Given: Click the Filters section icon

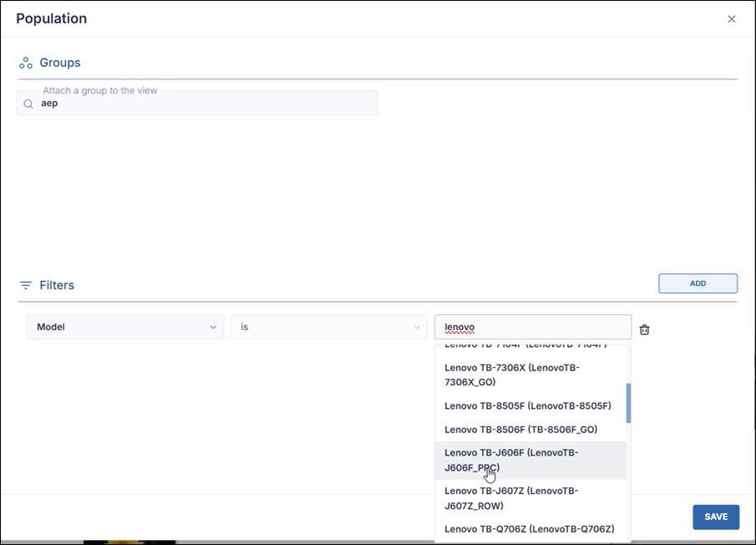Looking at the screenshot, I should click(x=26, y=285).
